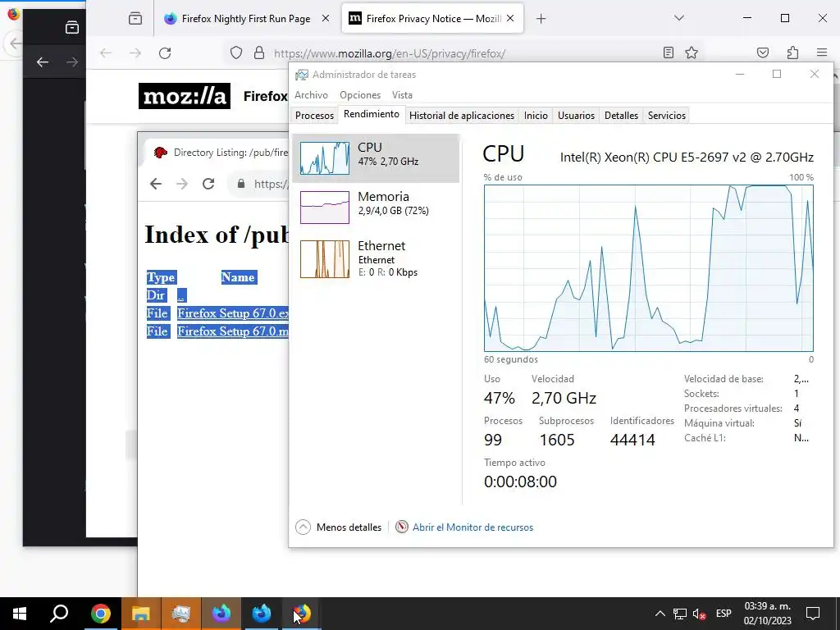Viewport: 840px width, 630px height.
Task: Open the Windows Start menu
Action: tap(20, 614)
